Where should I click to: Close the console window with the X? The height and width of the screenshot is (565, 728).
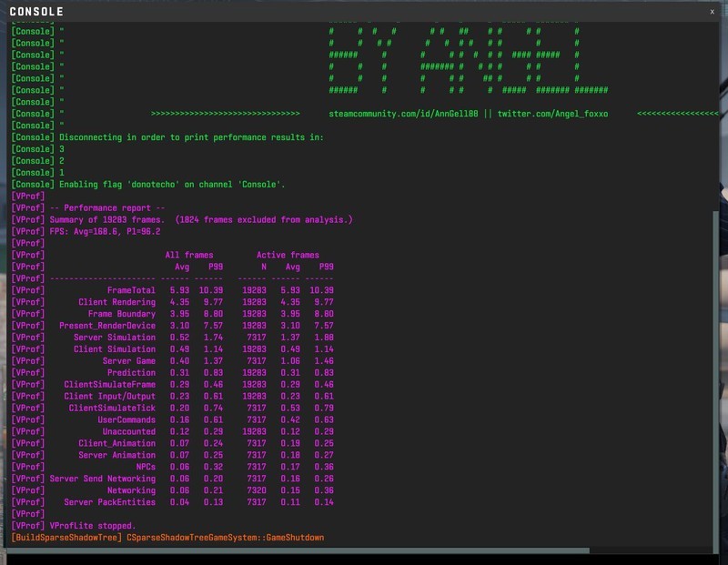pyautogui.click(x=712, y=12)
